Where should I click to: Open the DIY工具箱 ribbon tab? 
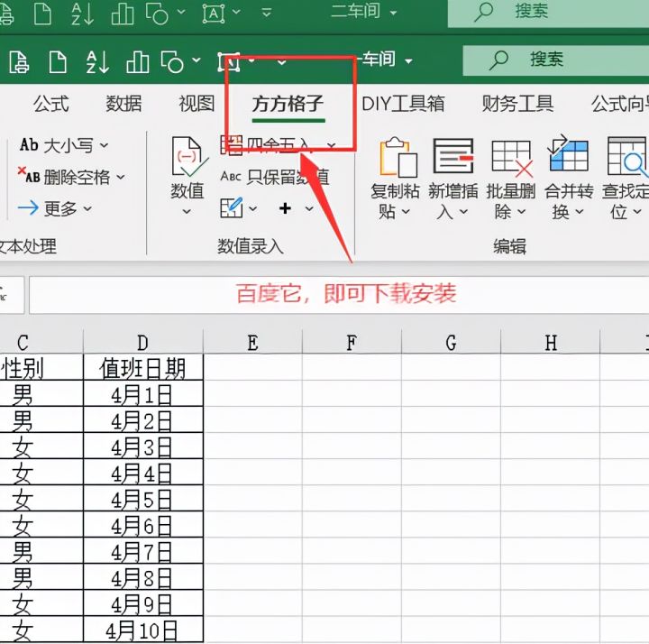(x=403, y=104)
